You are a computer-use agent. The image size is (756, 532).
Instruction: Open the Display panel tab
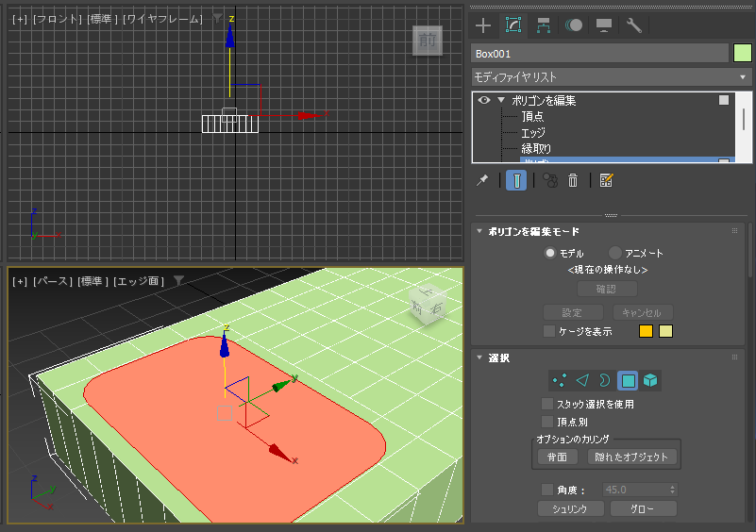tap(604, 25)
